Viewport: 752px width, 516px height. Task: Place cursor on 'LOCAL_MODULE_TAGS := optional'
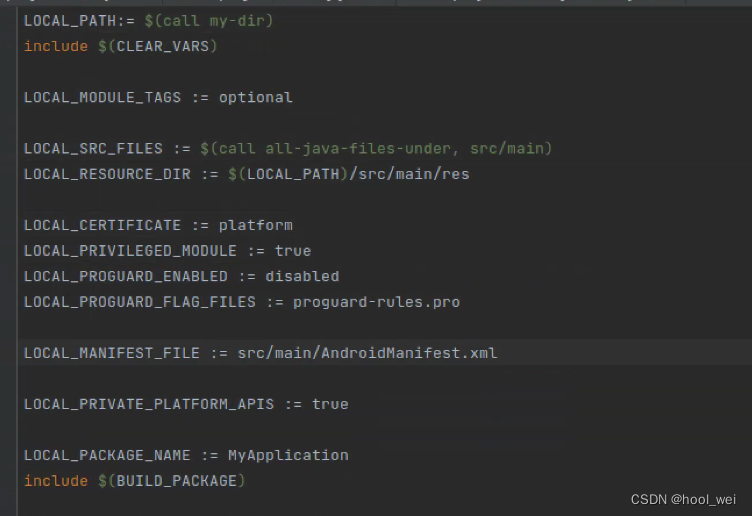click(x=158, y=97)
